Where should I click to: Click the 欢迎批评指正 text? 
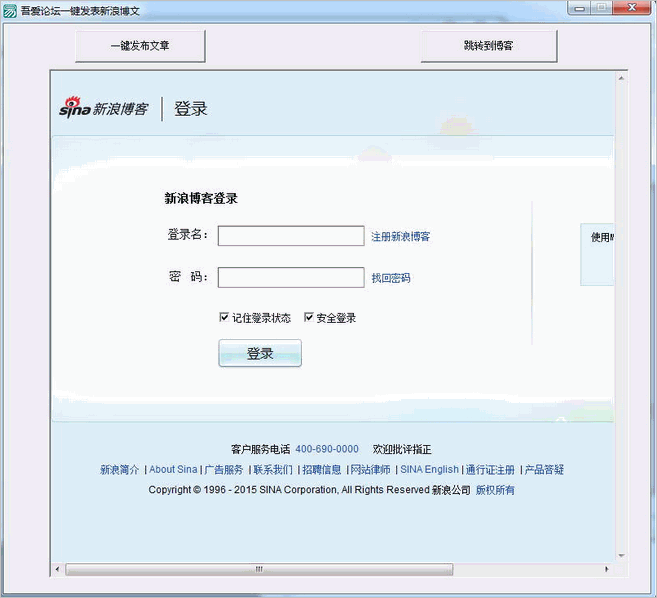pyautogui.click(x=402, y=449)
